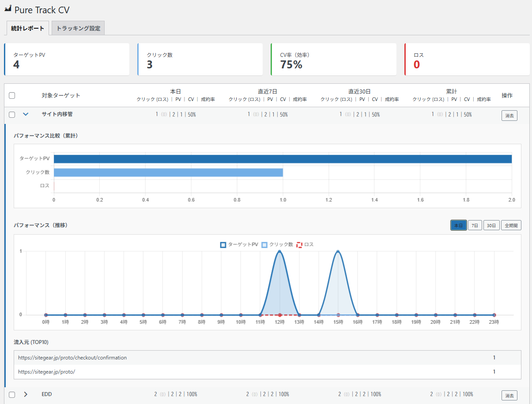Toggle ターゲットPV legend box in chart

(x=223, y=244)
